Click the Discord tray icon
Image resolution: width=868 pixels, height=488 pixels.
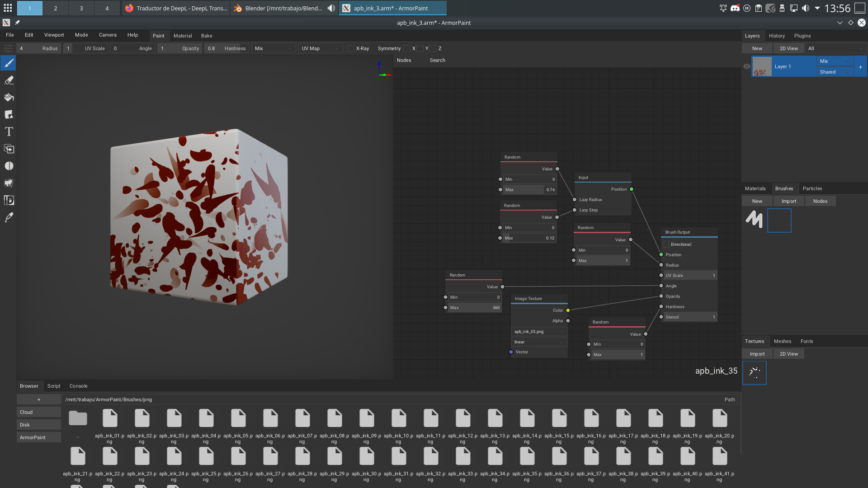(x=735, y=8)
